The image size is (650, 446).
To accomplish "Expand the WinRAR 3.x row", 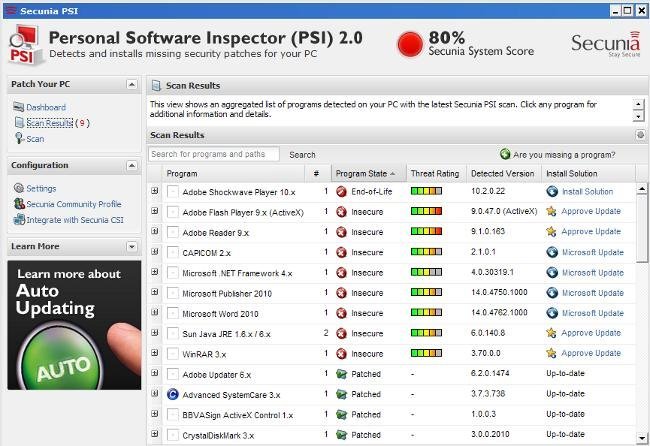I will pos(155,353).
